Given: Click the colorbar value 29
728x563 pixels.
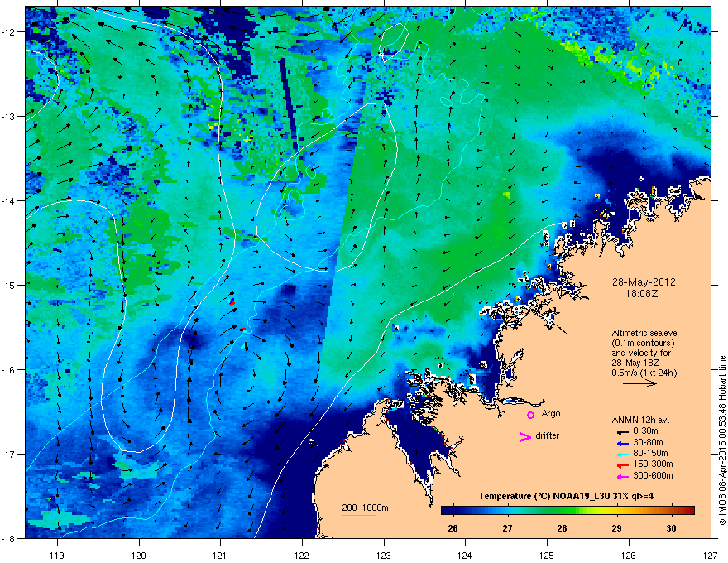Looking at the screenshot, I should pos(616,528).
